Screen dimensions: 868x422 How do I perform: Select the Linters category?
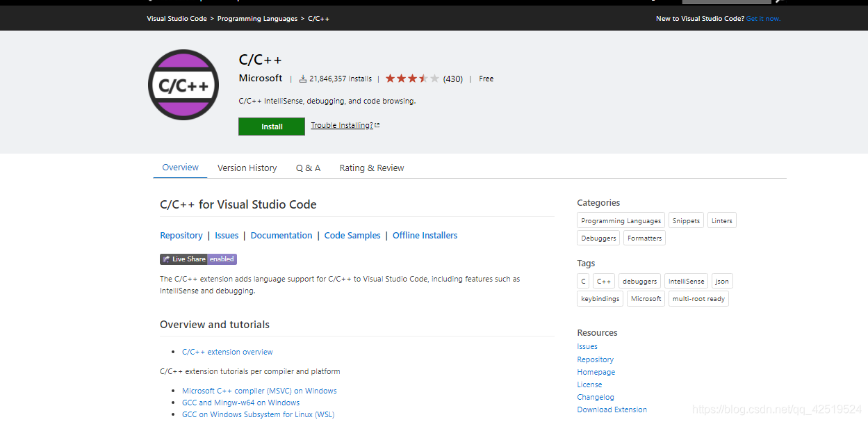click(x=721, y=220)
